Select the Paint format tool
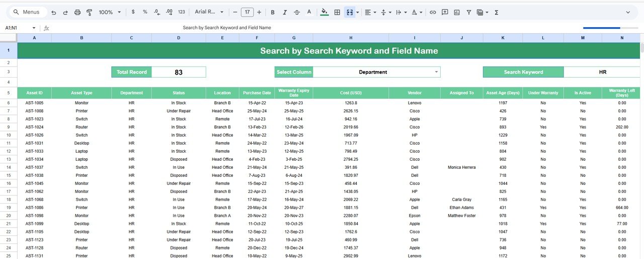The height and width of the screenshot is (259, 644). [x=89, y=12]
